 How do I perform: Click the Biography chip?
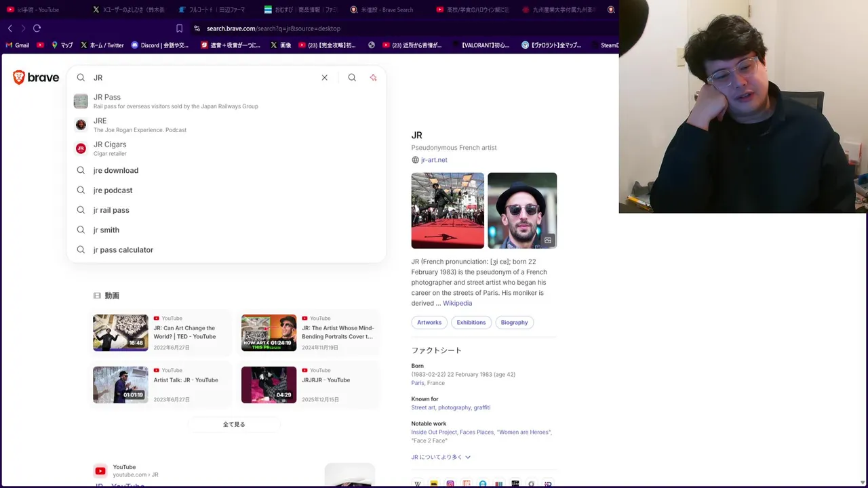514,323
